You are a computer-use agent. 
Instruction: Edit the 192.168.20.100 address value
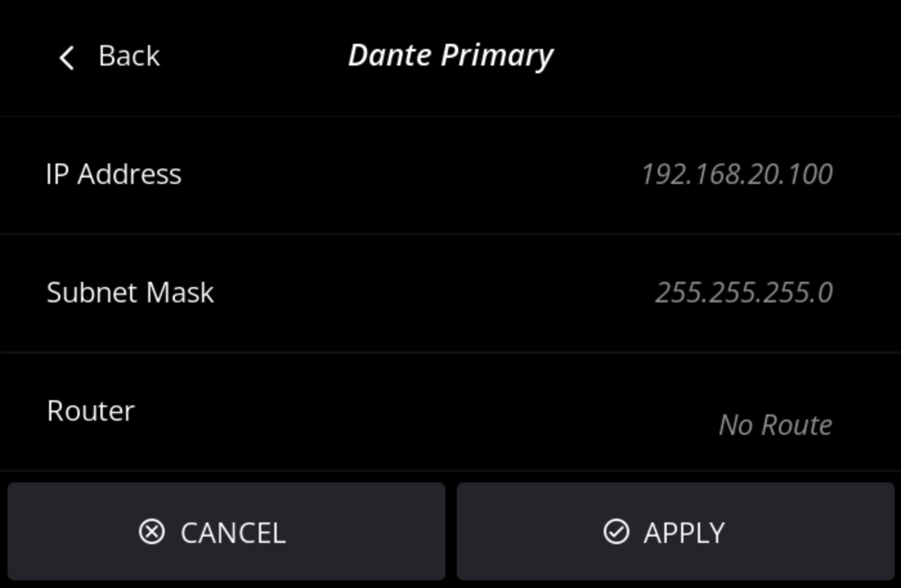[737, 174]
